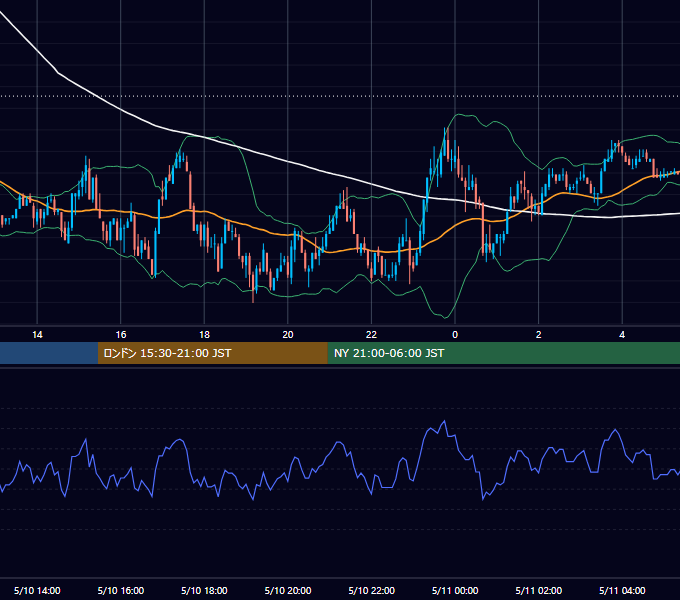The image size is (680, 600).
Task: Click the 5/10 22:00 time label
Action: point(372,590)
